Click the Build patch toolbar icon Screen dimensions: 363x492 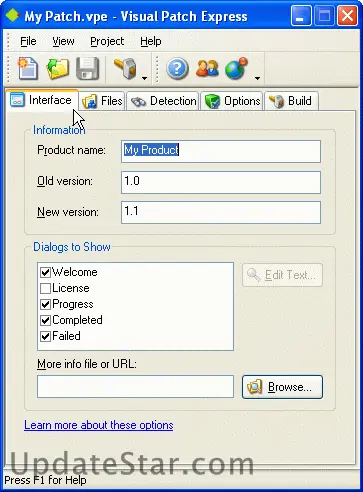pyautogui.click(x=126, y=69)
